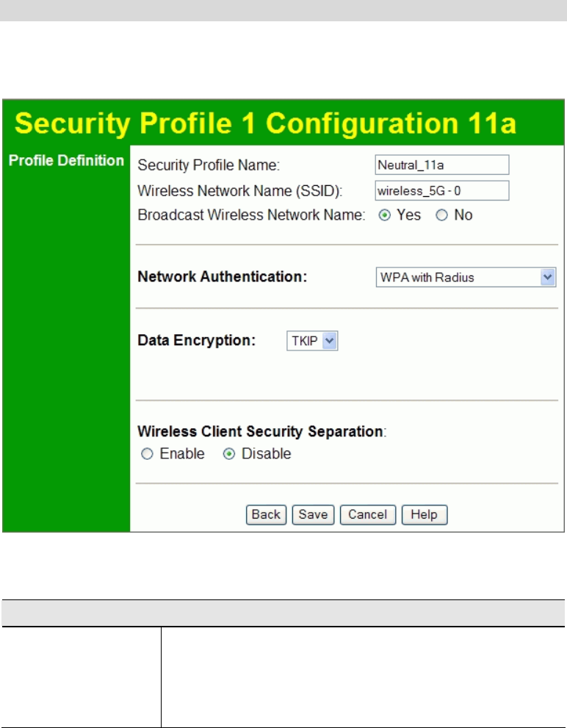The width and height of the screenshot is (567, 728).
Task: Click the Wireless Client Security Separation heading
Action: click(x=261, y=431)
